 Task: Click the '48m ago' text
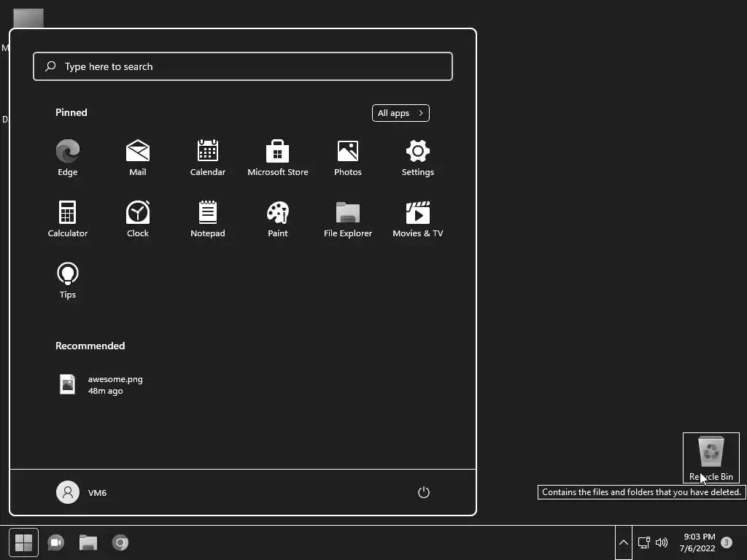[x=105, y=391]
